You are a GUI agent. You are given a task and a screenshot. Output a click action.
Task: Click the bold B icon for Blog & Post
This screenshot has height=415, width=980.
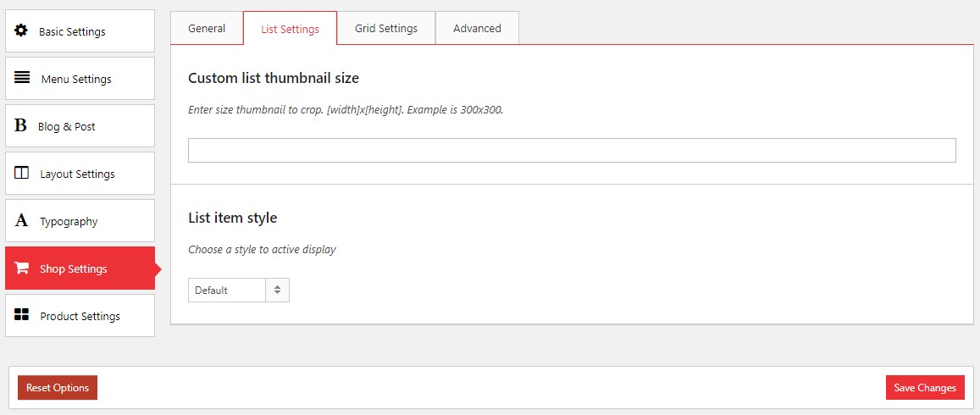(x=20, y=125)
